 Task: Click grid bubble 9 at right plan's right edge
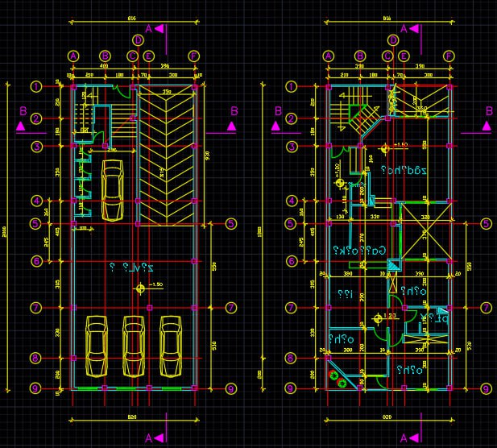click(x=486, y=388)
